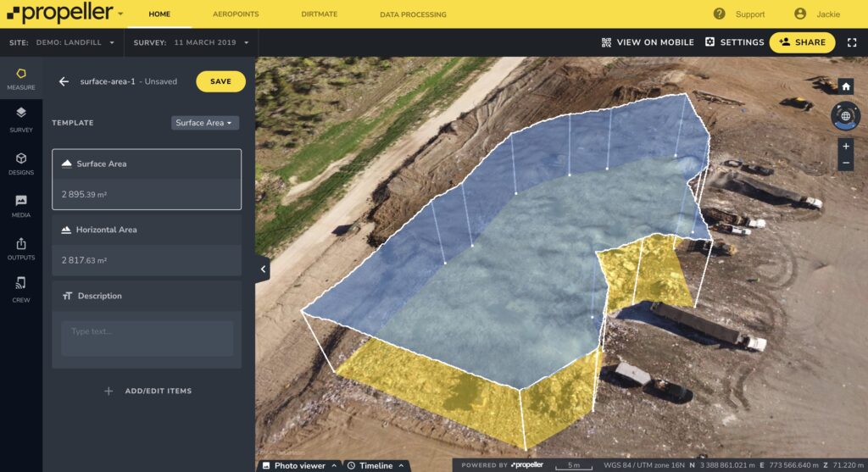Click the Horizontal Area icon
Screen dimensions: 868x472
(x=66, y=230)
